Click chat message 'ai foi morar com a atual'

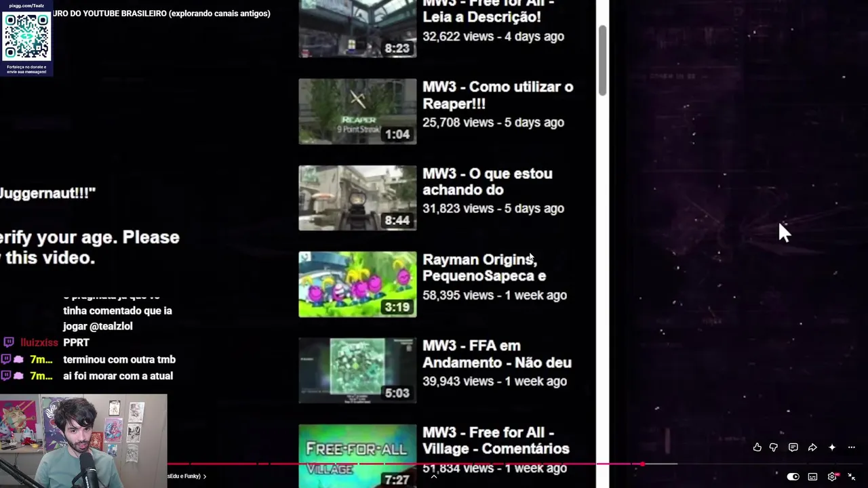[x=118, y=376]
